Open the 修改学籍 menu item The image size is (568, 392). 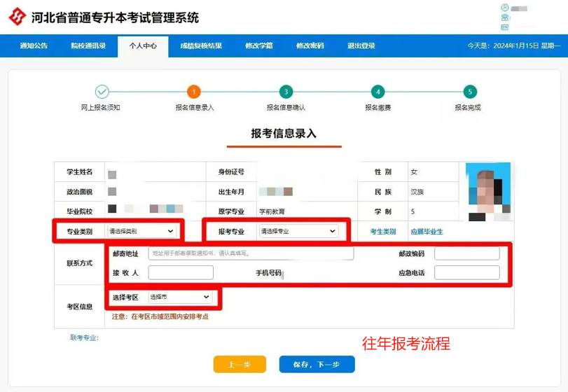pos(259,45)
